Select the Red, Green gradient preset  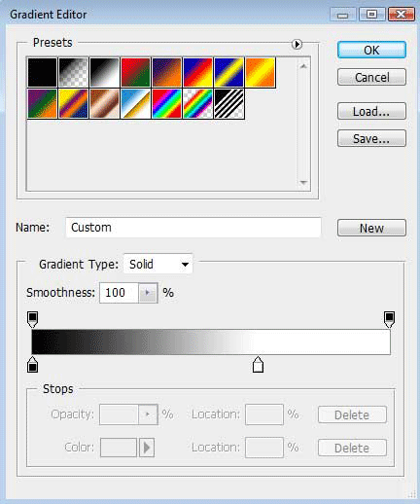coord(136,72)
